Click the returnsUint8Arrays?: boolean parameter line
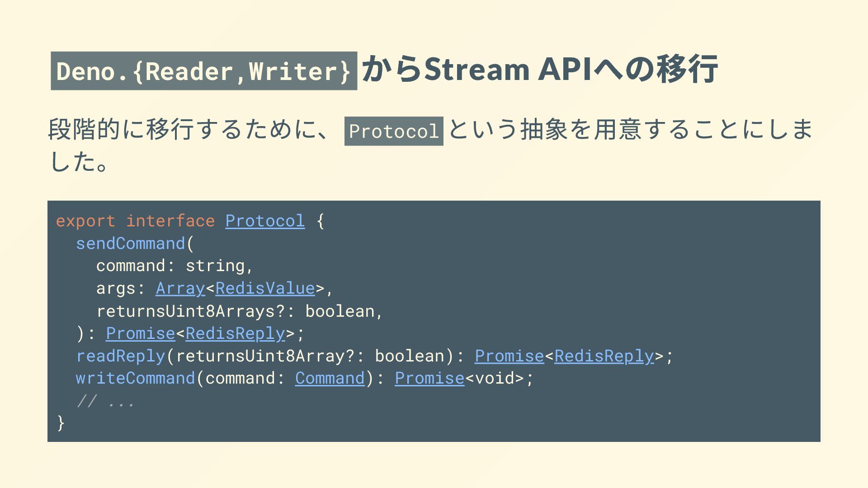Screen dimensions: 868x488 pos(240,311)
